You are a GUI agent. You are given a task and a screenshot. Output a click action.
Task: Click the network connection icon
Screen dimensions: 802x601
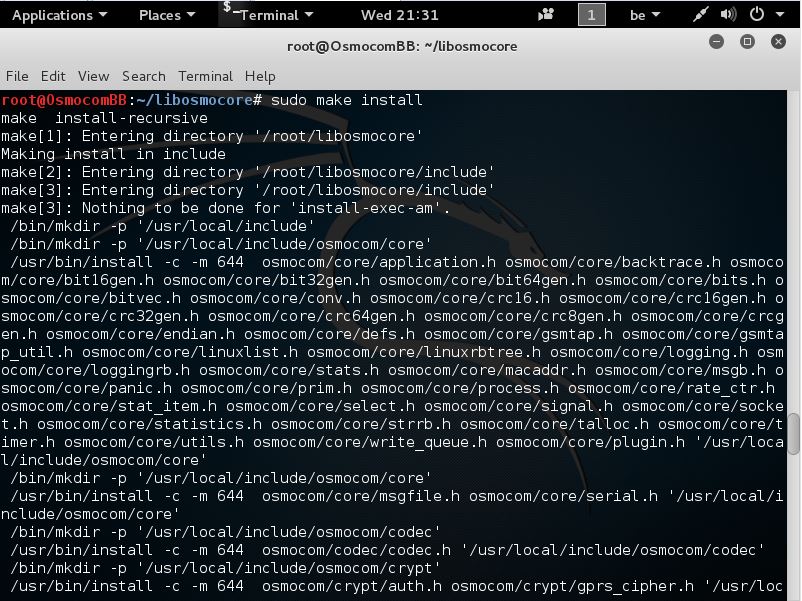pos(700,15)
